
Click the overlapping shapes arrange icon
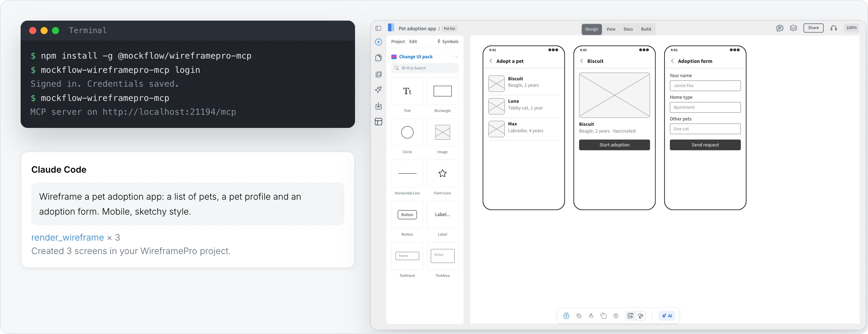click(x=579, y=316)
